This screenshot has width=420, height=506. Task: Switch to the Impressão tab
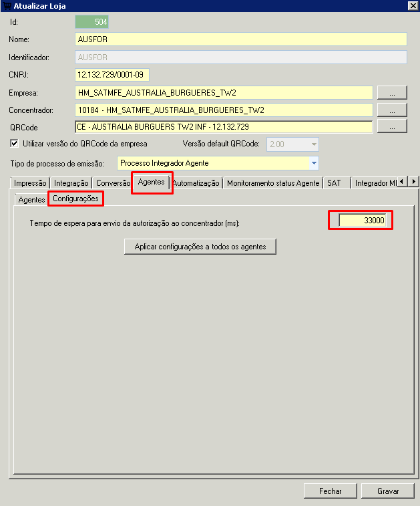click(30, 183)
